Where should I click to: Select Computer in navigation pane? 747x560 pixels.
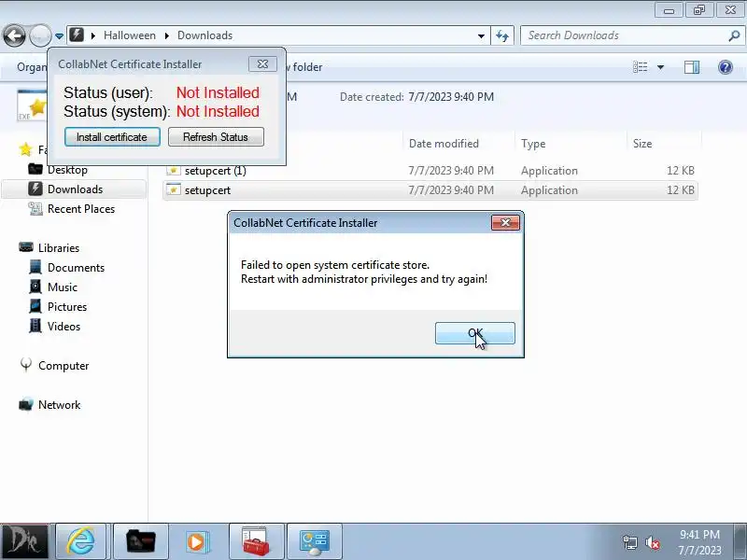tap(63, 365)
